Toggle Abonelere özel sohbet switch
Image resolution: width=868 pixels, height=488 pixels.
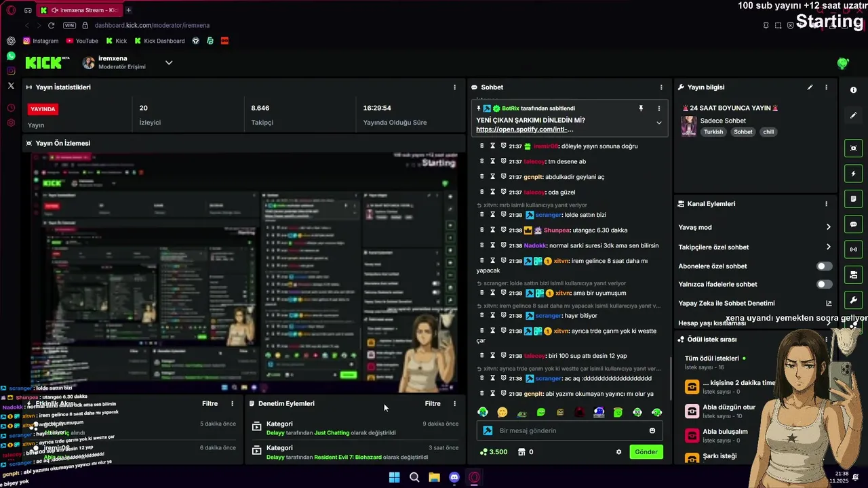(824, 266)
